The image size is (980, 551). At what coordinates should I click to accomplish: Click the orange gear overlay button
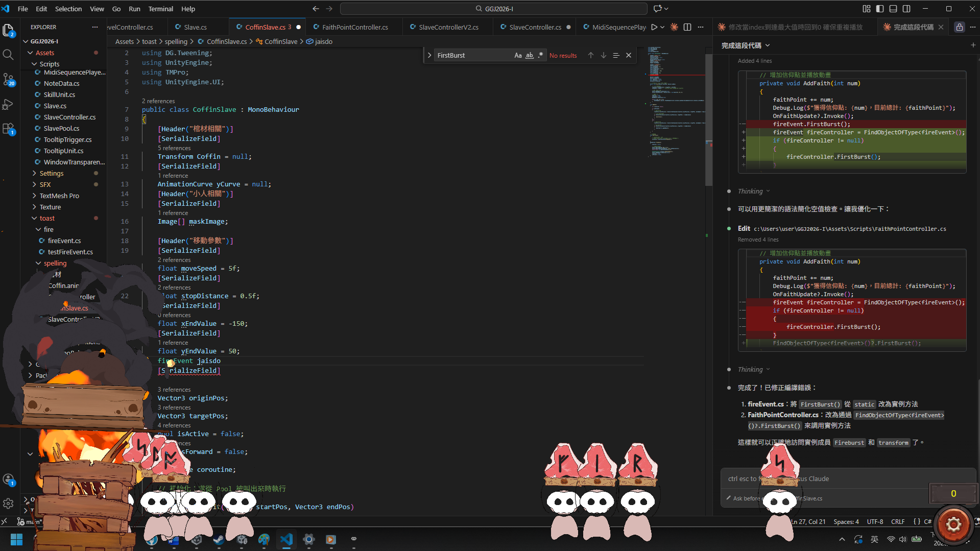pyautogui.click(x=953, y=524)
